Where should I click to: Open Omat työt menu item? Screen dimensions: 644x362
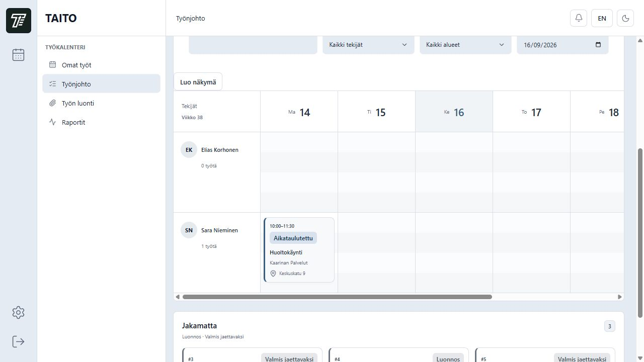(101, 65)
